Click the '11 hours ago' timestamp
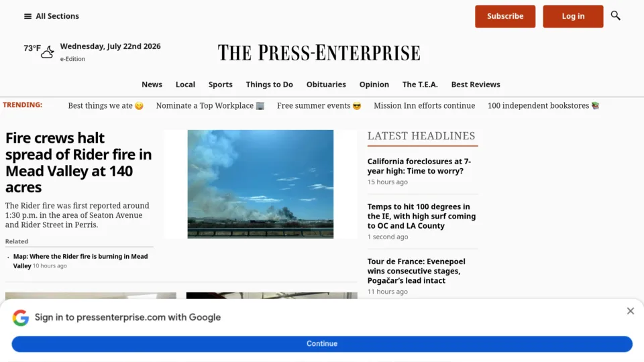 [x=387, y=292]
